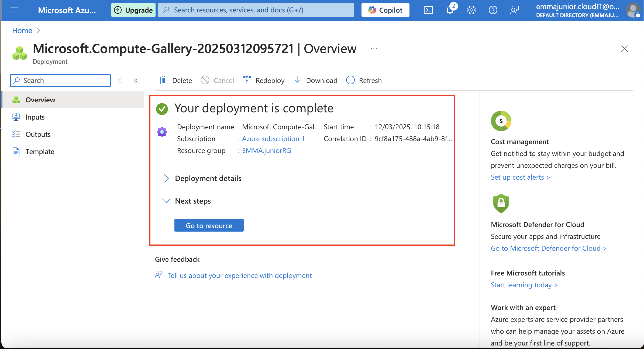Select Overview in the sidebar
Image resolution: width=644 pixels, height=349 pixels.
(x=73, y=100)
